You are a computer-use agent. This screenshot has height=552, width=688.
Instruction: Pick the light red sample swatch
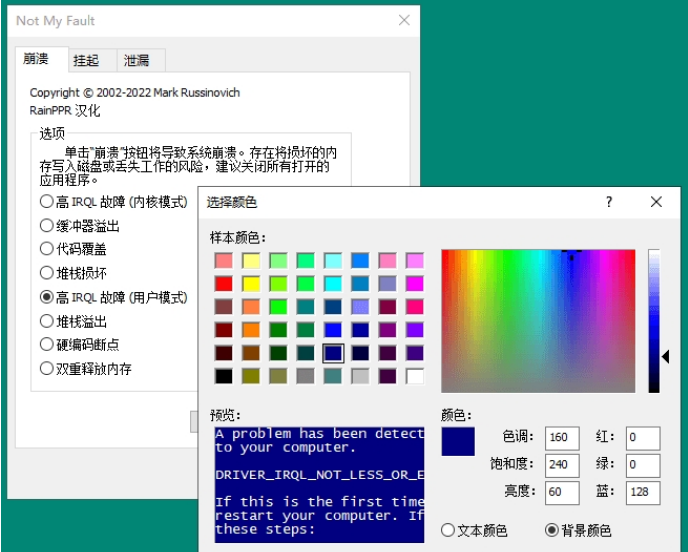[x=224, y=260]
